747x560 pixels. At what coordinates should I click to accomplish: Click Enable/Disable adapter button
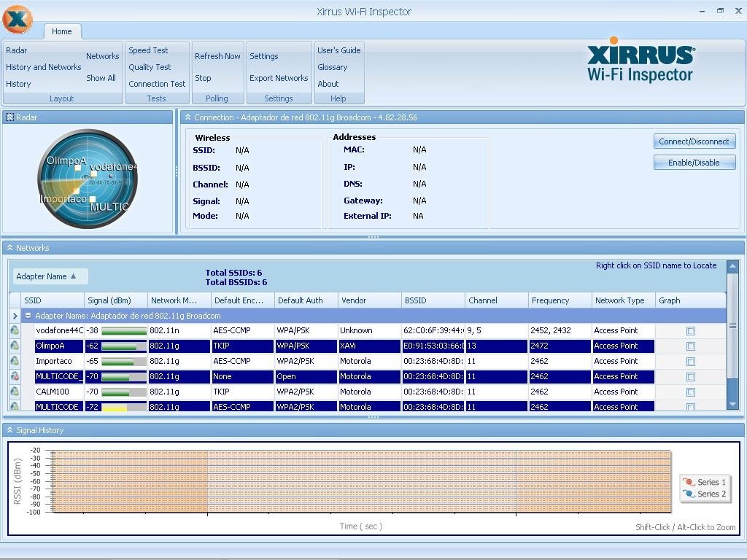[694, 163]
